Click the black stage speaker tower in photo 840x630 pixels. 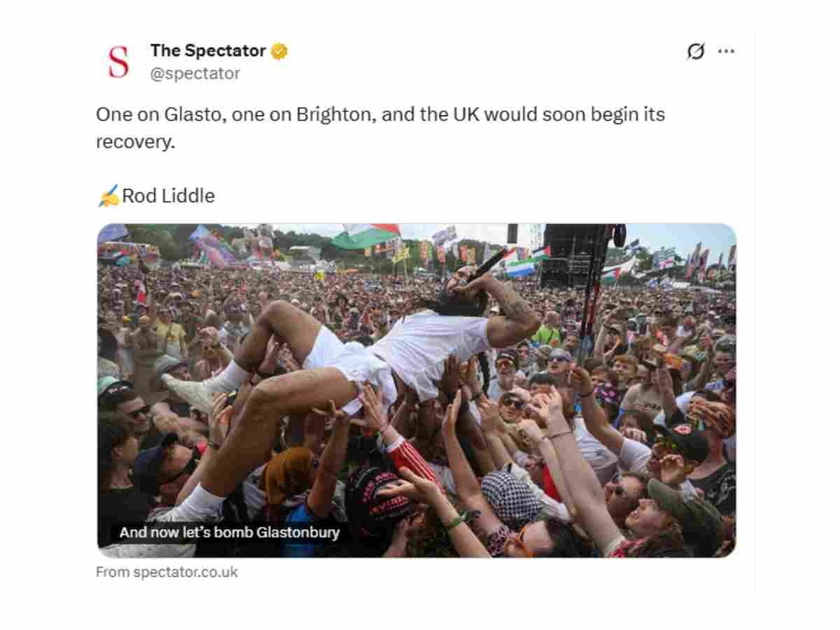573,255
